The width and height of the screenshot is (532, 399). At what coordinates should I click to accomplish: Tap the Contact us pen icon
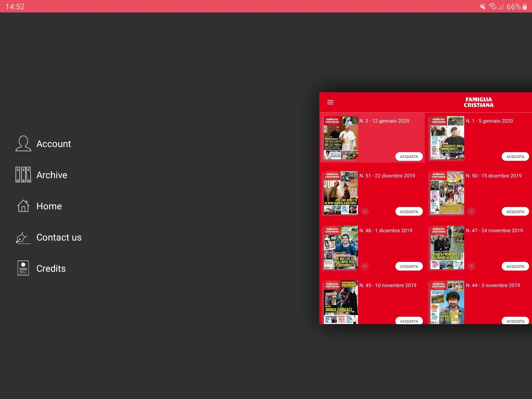tap(23, 237)
